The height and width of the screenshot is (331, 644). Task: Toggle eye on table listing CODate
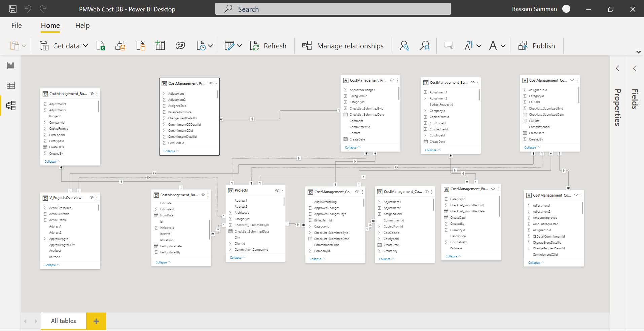pos(572,80)
